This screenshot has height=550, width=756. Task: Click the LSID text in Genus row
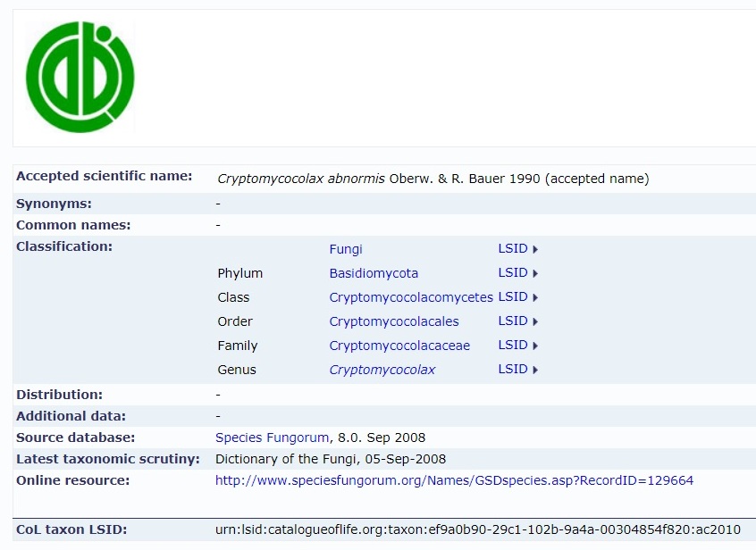pyautogui.click(x=513, y=370)
